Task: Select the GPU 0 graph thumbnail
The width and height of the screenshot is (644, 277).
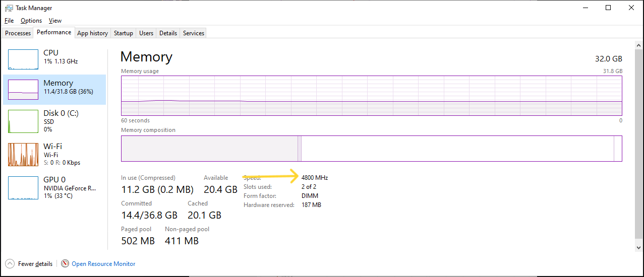Action: pyautogui.click(x=23, y=188)
